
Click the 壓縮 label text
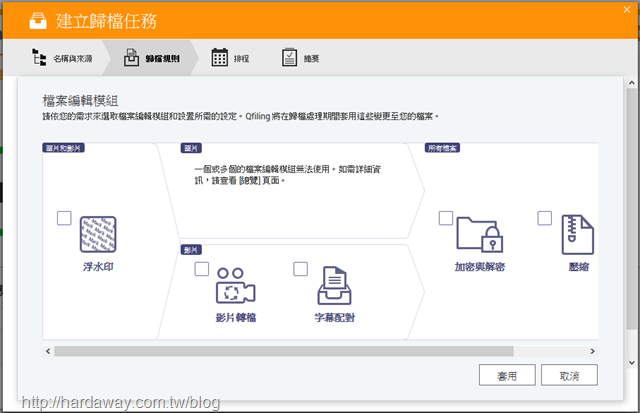pyautogui.click(x=579, y=267)
